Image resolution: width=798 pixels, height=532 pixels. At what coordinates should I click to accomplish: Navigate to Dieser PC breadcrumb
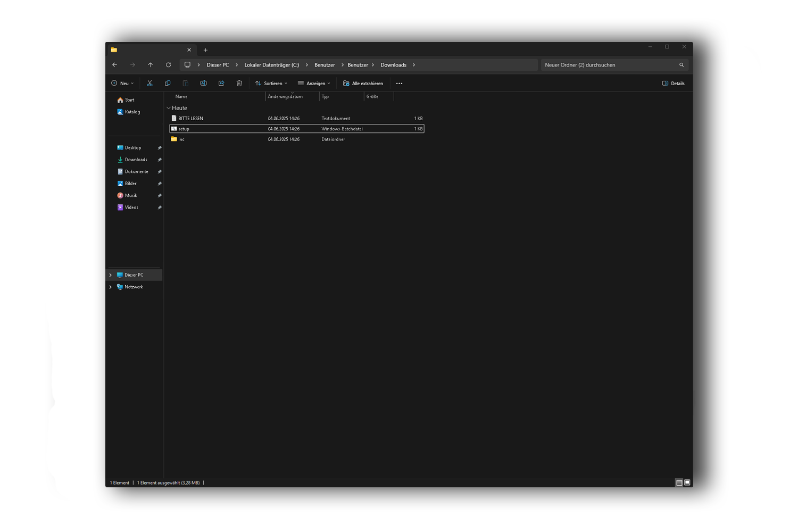[218, 65]
